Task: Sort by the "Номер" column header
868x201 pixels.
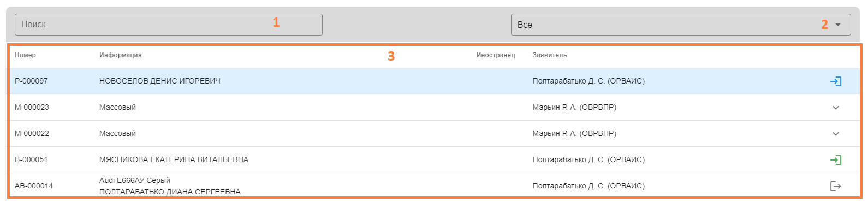Action: coord(25,55)
